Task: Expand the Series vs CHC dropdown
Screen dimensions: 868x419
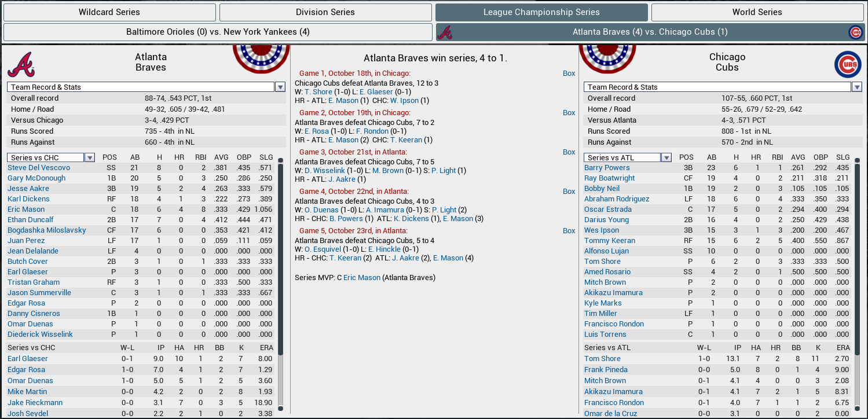Action: [90, 157]
